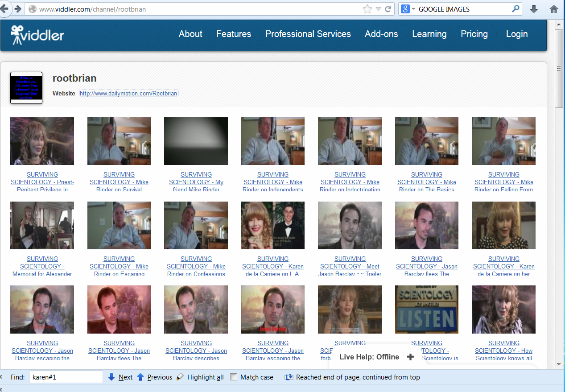
Task: Reload the page with refresh icon
Action: [x=388, y=9]
